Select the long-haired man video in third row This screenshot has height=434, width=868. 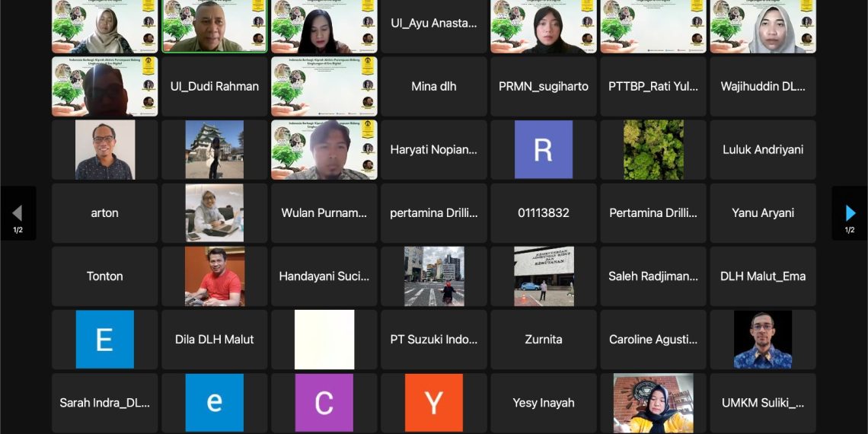click(x=324, y=149)
